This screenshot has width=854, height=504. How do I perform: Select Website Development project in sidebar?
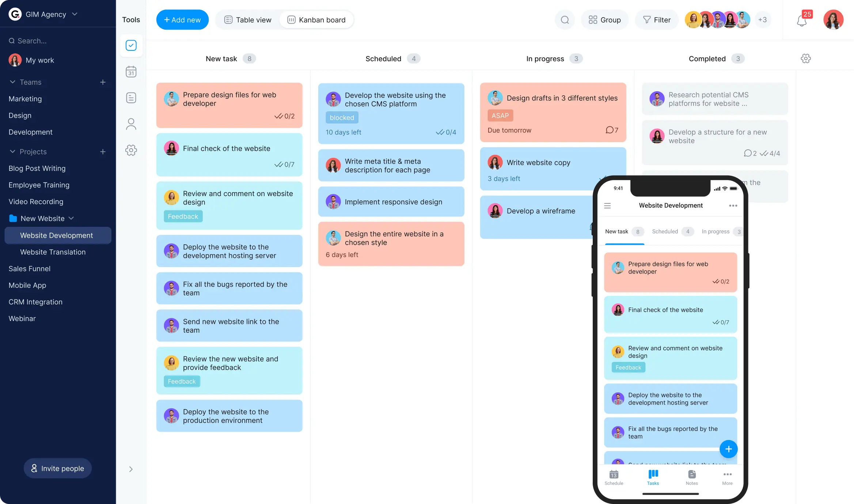point(56,235)
